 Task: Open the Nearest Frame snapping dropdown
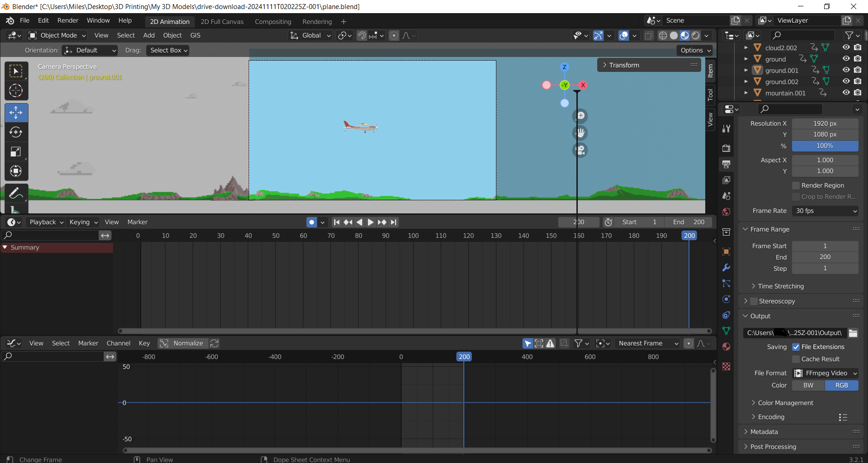tap(648, 343)
